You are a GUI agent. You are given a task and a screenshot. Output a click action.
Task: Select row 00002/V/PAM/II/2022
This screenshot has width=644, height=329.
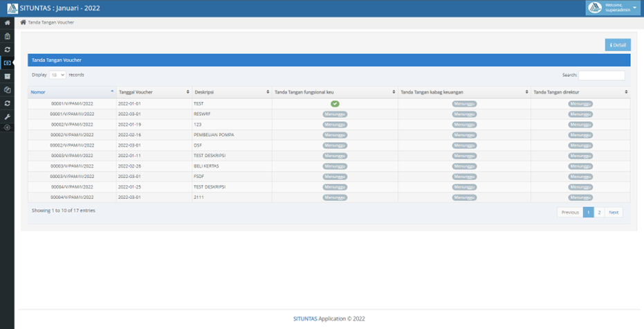pyautogui.click(x=329, y=135)
